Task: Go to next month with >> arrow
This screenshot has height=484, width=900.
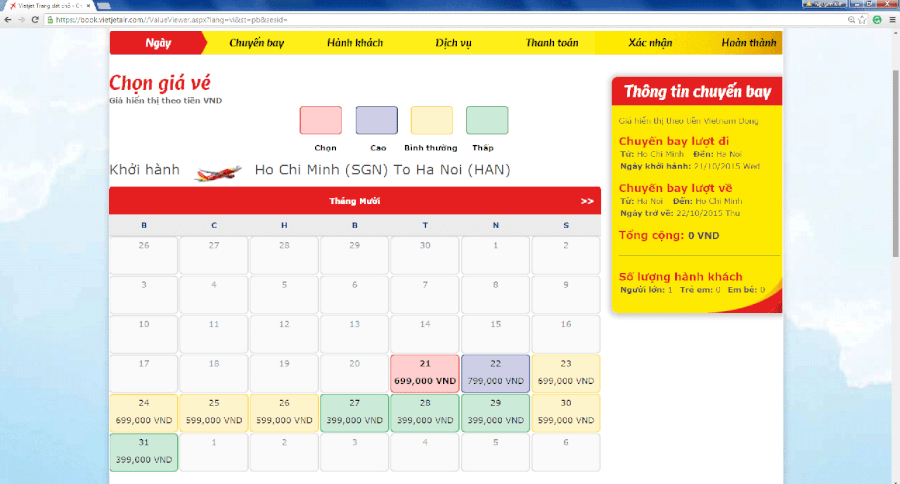Action: point(586,201)
